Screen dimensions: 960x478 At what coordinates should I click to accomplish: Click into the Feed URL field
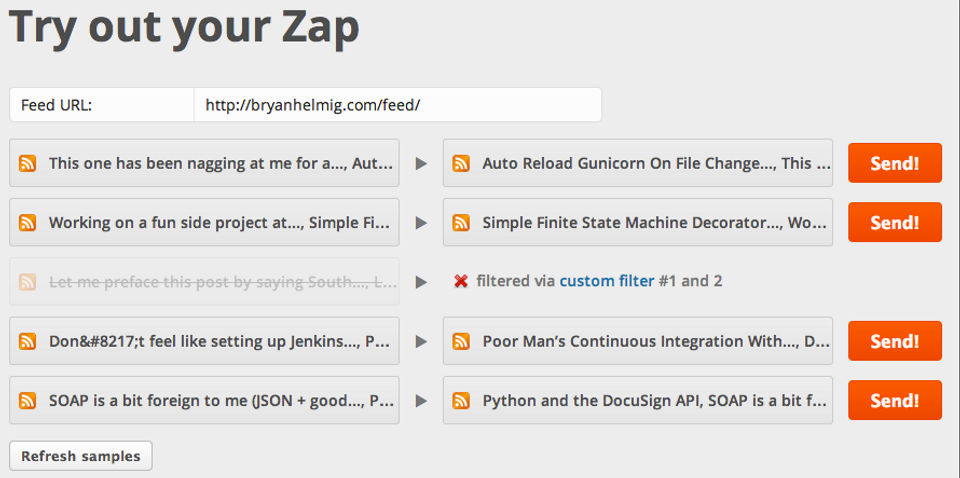[x=397, y=104]
